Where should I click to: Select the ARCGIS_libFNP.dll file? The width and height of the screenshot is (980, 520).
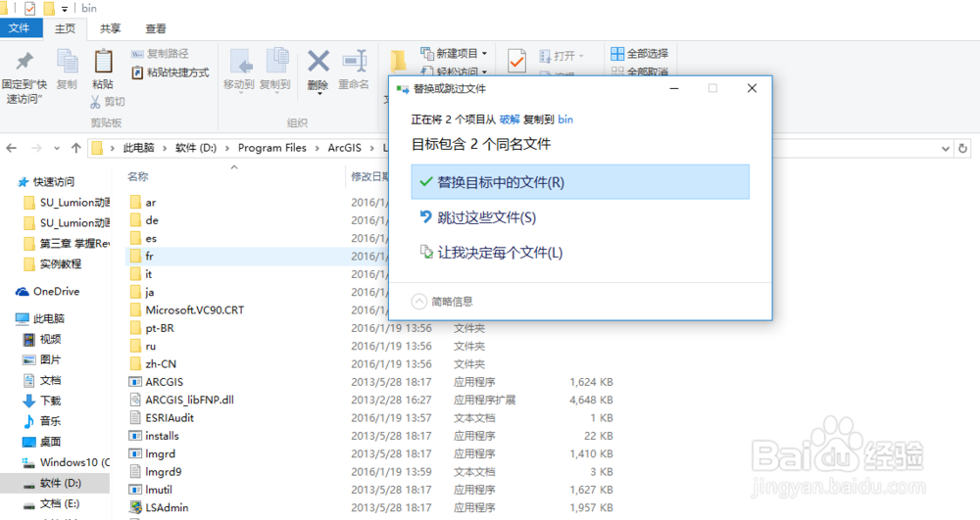182,401
